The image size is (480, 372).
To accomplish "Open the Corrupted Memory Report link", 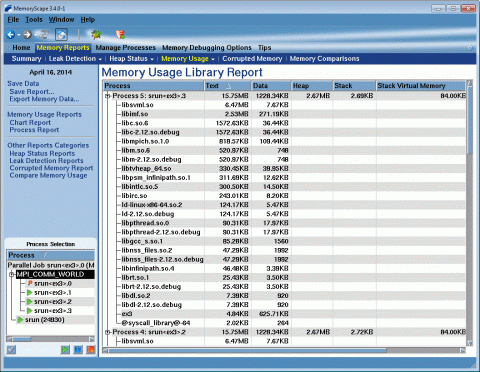I will point(51,168).
